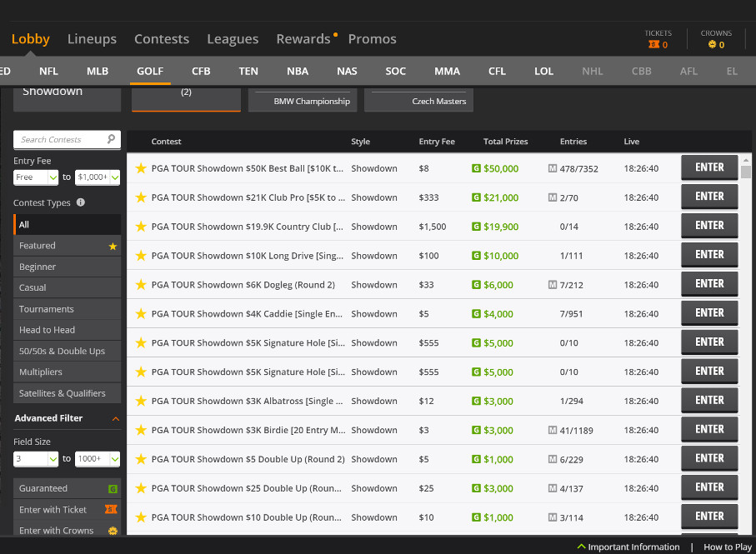The image size is (756, 554).
Task: Click the scrollbar up arrow in contest list
Action: pos(746,160)
